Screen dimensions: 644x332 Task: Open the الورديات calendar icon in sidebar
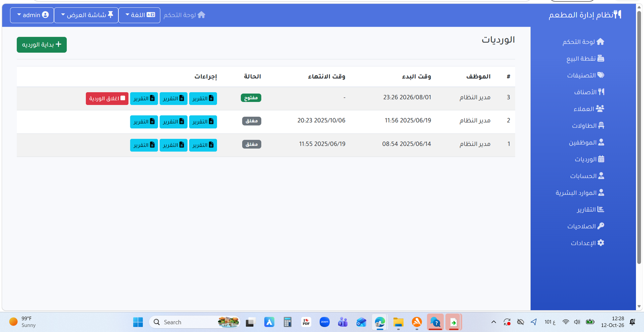point(601,159)
